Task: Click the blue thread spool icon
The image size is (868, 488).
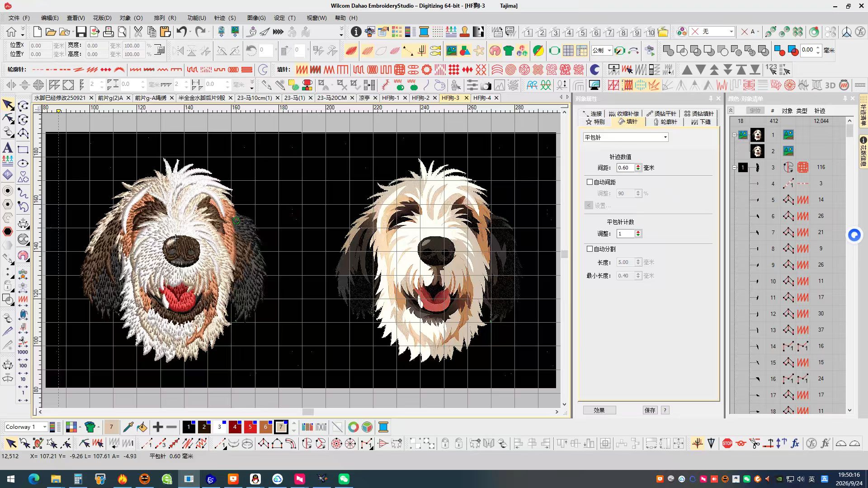Action: [x=383, y=427]
